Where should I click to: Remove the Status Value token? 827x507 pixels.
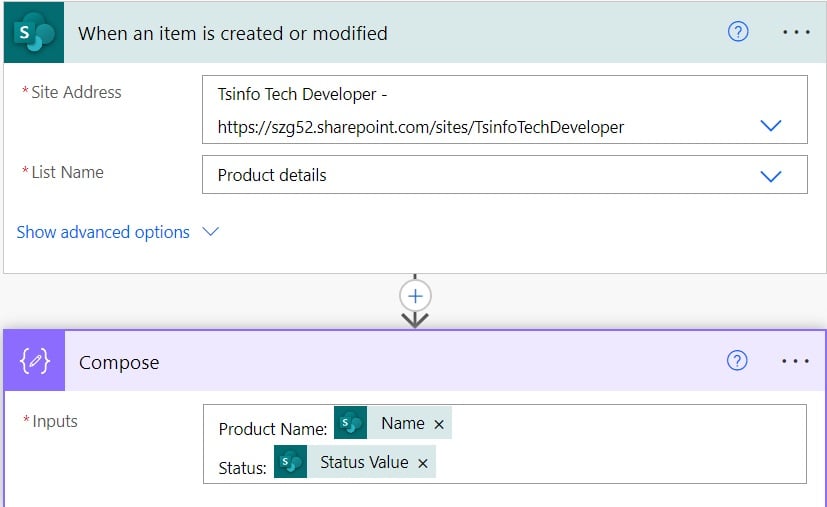pyautogui.click(x=422, y=463)
